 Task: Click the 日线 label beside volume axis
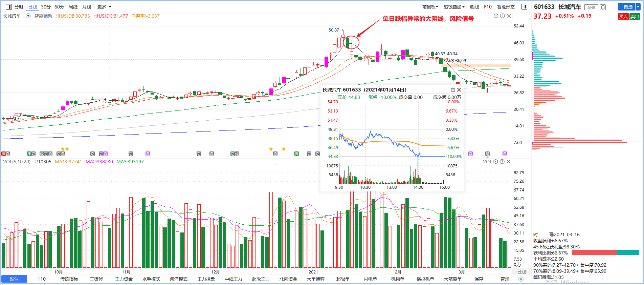(521, 272)
